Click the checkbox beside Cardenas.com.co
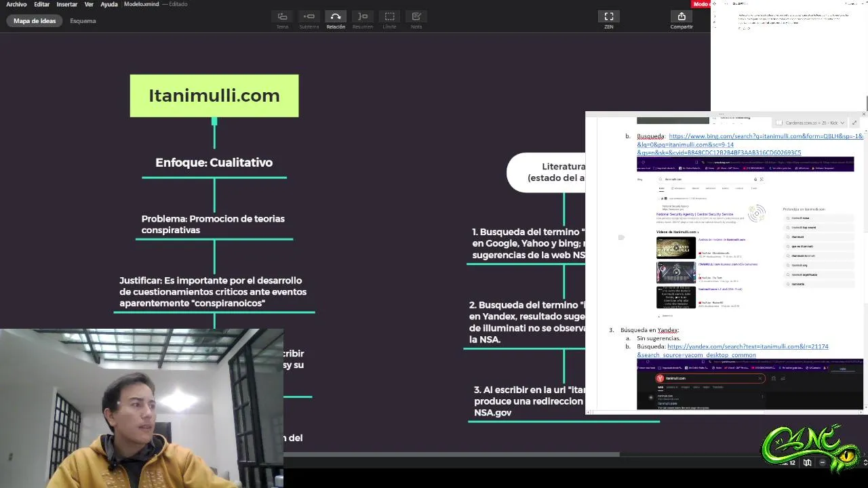The width and height of the screenshot is (868, 488). coord(779,123)
